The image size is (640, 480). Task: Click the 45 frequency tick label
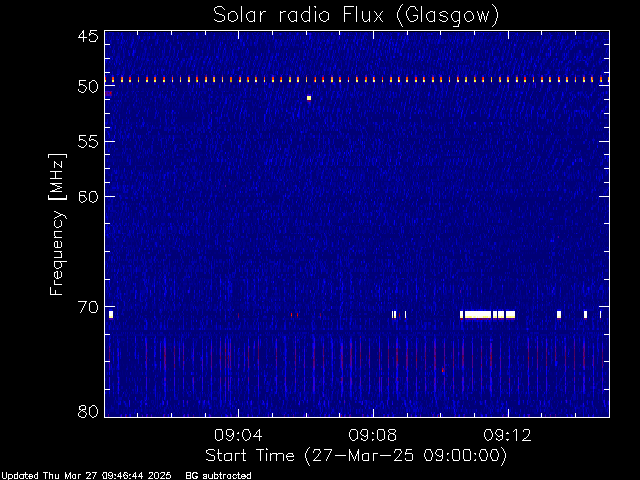(x=88, y=36)
